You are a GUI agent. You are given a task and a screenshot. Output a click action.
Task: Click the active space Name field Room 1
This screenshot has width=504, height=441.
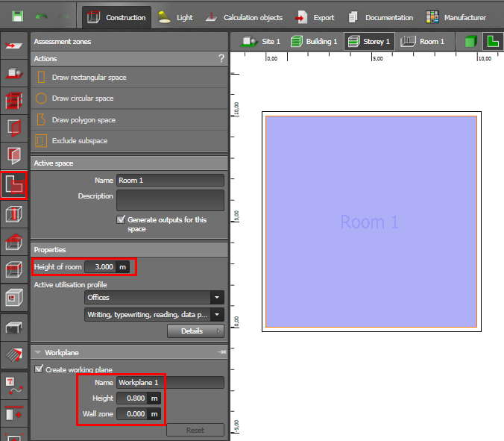tap(170, 180)
